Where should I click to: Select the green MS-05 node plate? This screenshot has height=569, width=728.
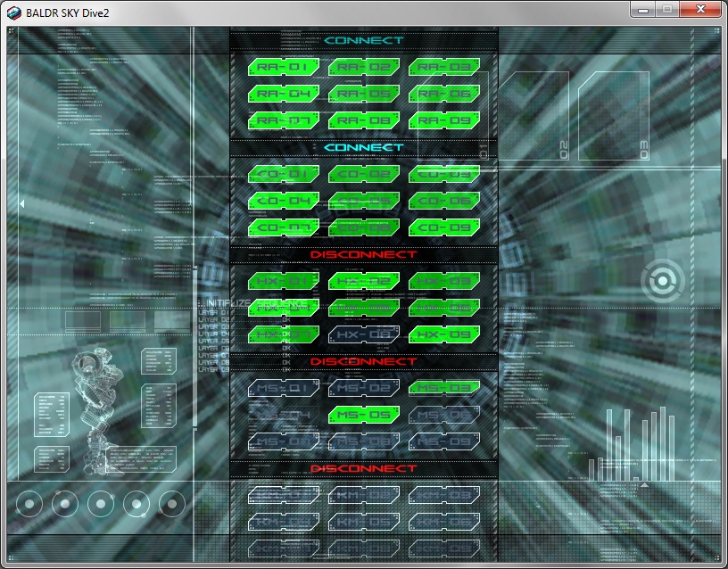(x=364, y=415)
